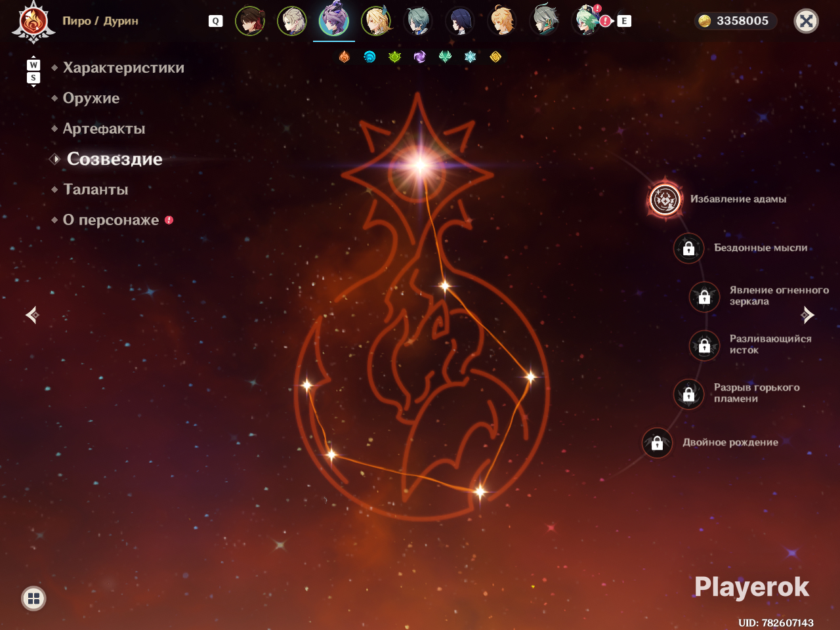The height and width of the screenshot is (630, 840).
Task: Click the Избавление адамы constellation label
Action: pyautogui.click(x=738, y=199)
